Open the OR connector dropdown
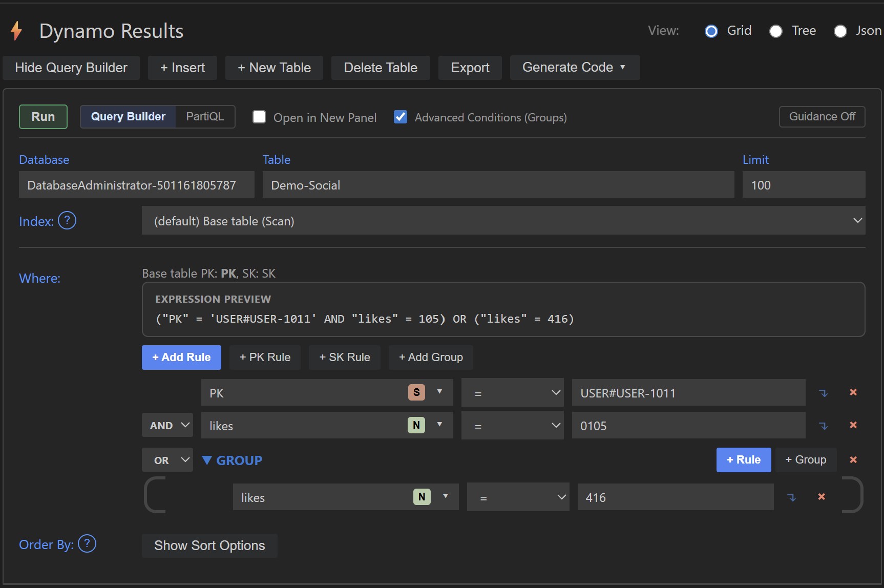The image size is (884, 588). coord(167,460)
